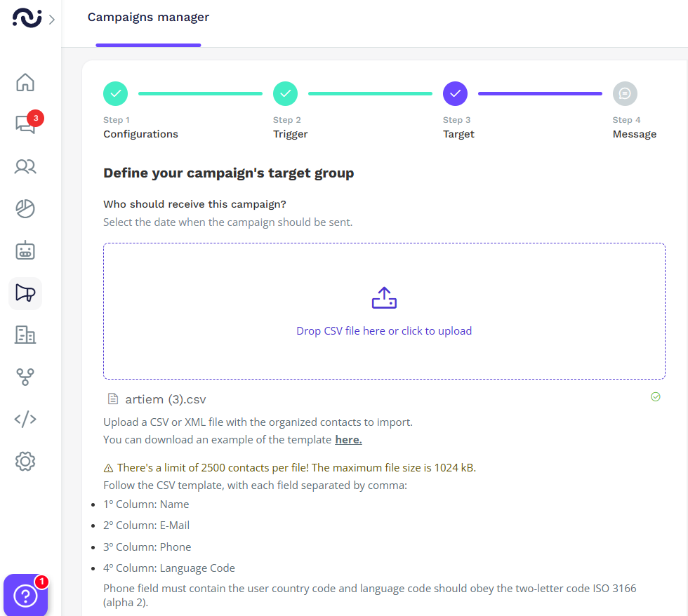
Task: Select the Step 3 Target circle
Action: coord(455,93)
